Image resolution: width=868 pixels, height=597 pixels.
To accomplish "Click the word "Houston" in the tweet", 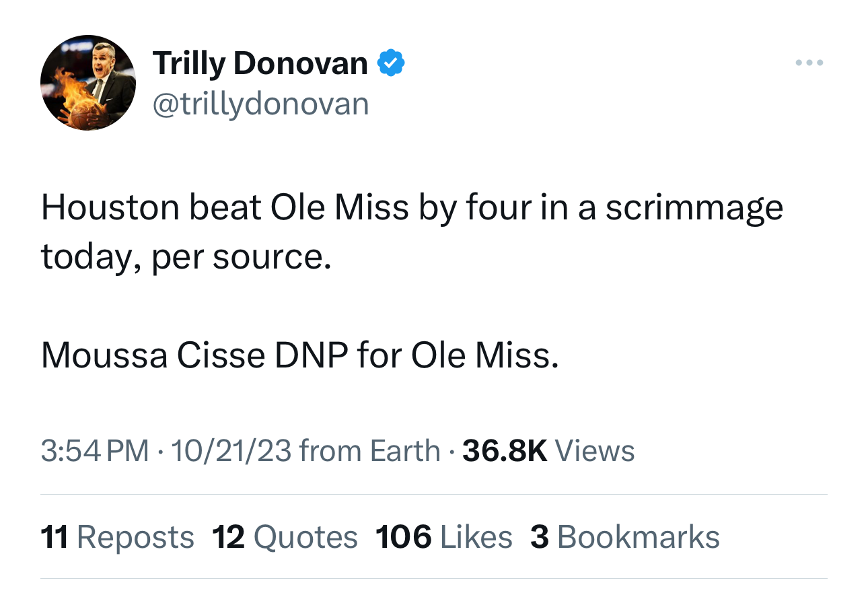I will pos(109,207).
